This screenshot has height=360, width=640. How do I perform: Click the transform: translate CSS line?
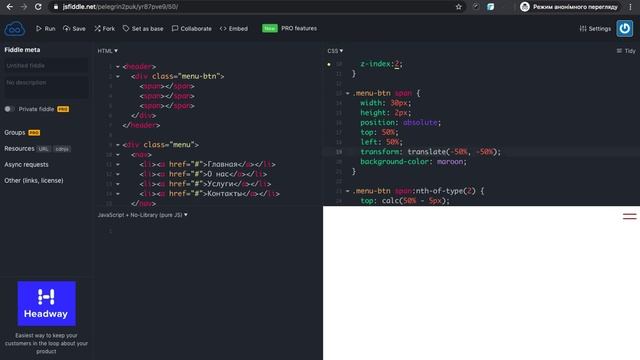[x=430, y=152]
